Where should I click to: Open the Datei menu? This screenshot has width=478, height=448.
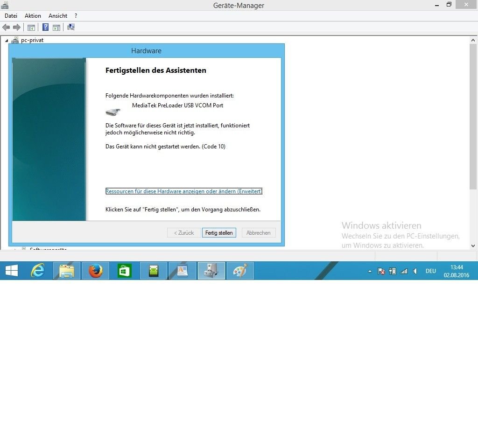(x=11, y=16)
